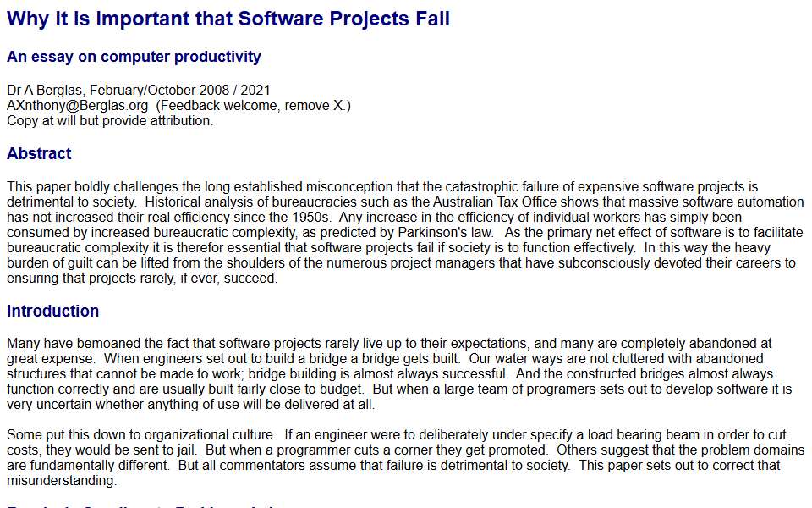Click the text Feedback welcome, remove X
The height and width of the screenshot is (508, 812).
click(254, 105)
